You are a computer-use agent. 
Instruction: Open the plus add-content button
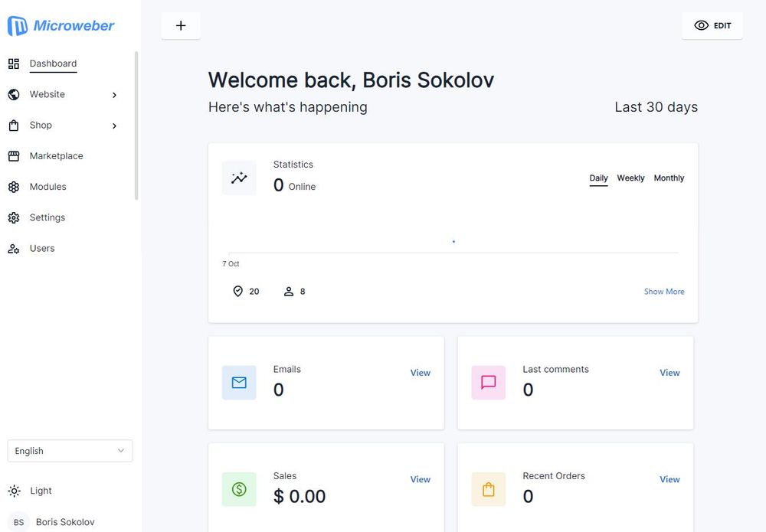[x=181, y=25]
